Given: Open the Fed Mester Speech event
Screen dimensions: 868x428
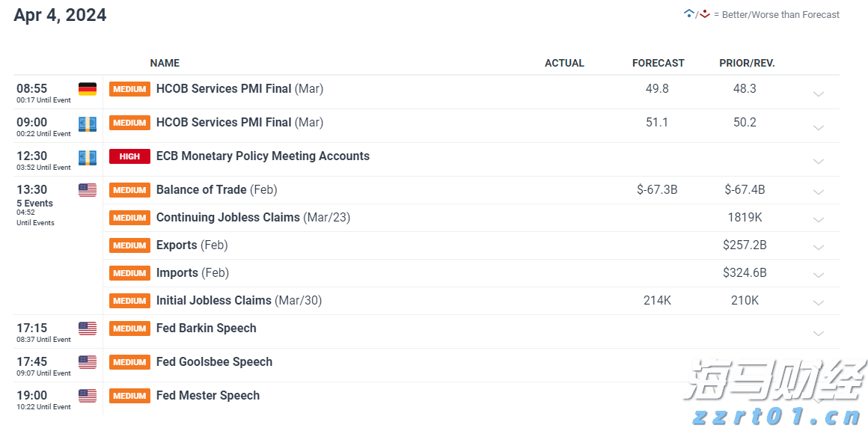Looking at the screenshot, I should click(207, 396).
